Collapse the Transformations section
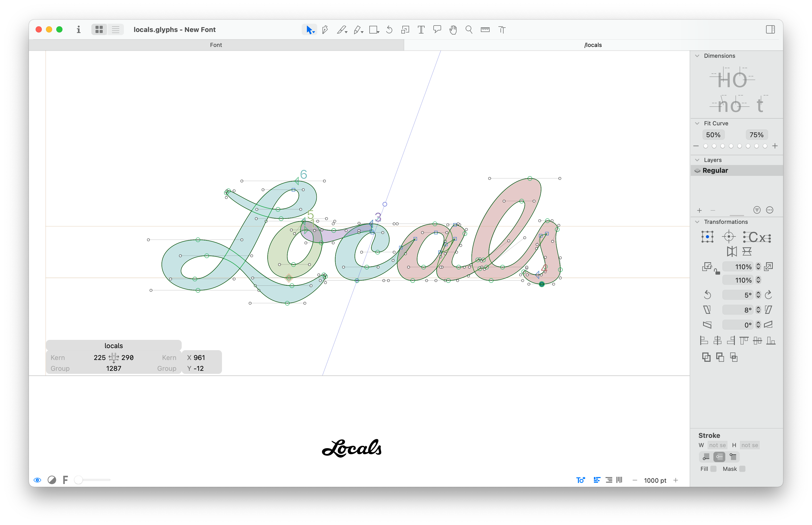Viewport: 812px width, 525px height. (697, 222)
